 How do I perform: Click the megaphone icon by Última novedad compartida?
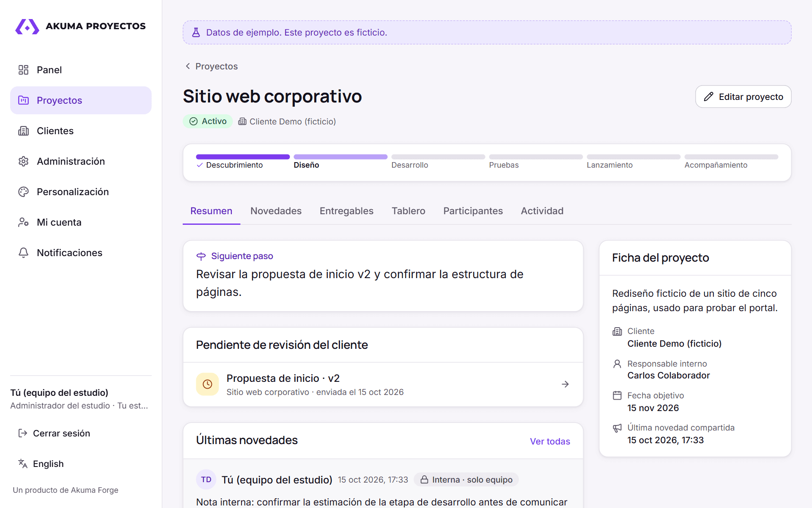point(617,428)
